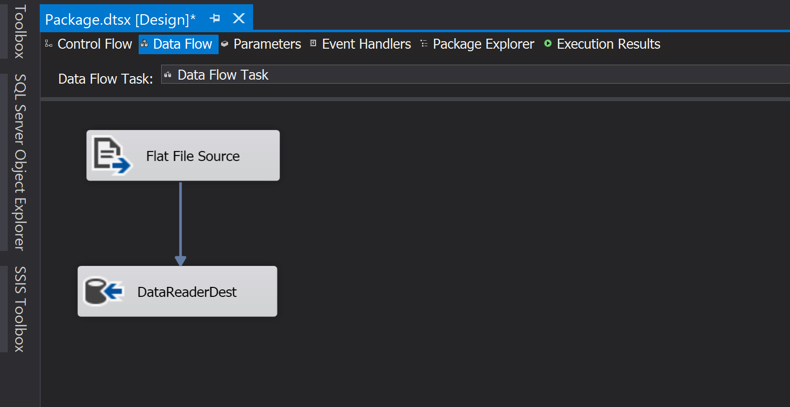The height and width of the screenshot is (407, 790).
Task: Click the DataReaderDest database icon
Action: pyautogui.click(x=103, y=292)
